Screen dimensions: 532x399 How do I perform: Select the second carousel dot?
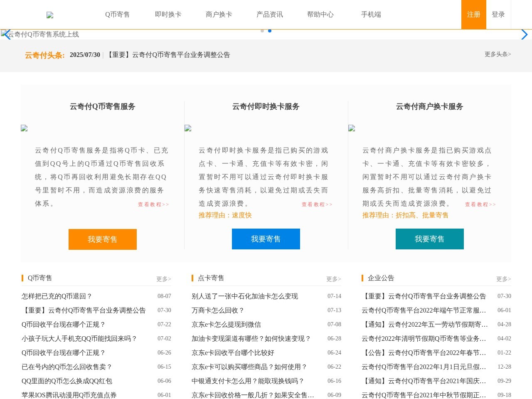pyautogui.click(x=269, y=31)
